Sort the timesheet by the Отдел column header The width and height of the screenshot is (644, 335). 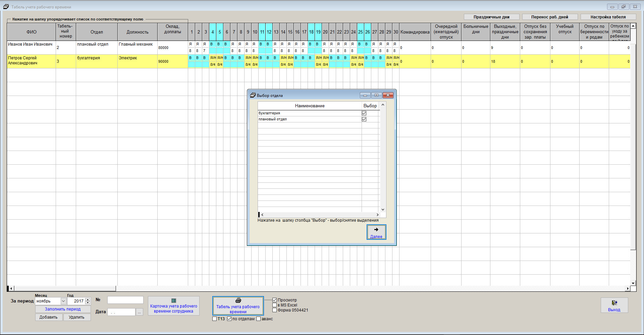(97, 32)
